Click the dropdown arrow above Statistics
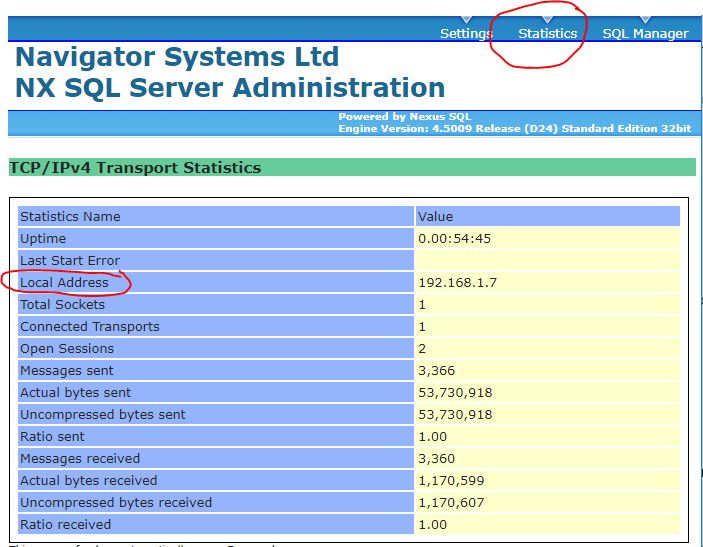 (547, 19)
